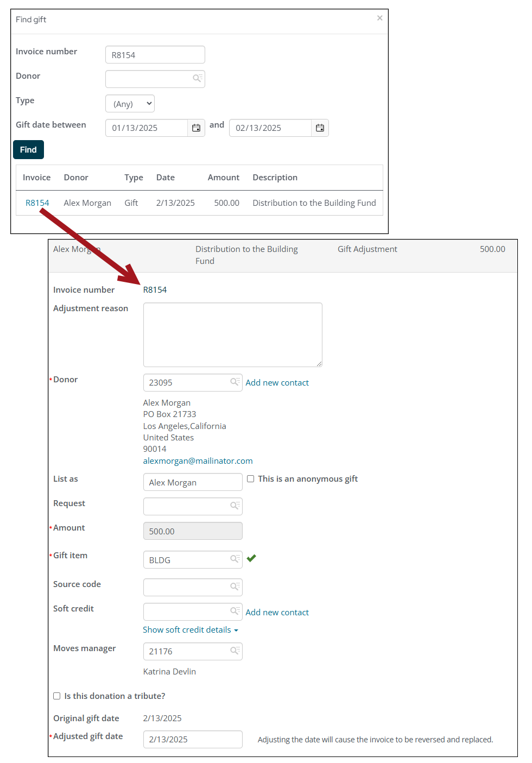Click the Source code lookup icon
The image size is (532, 763).
click(x=235, y=587)
